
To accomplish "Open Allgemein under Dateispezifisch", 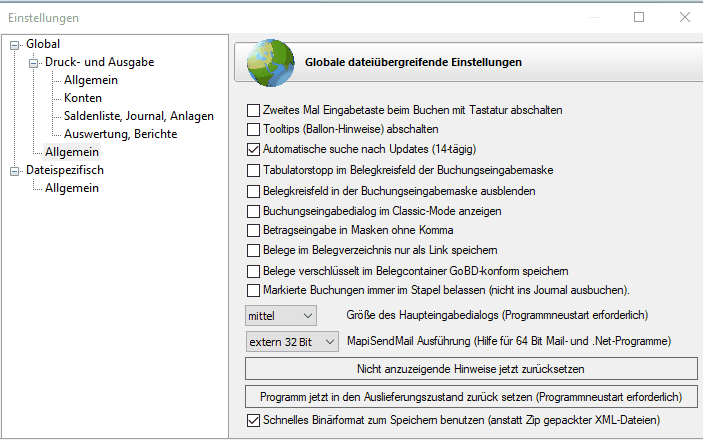I will point(72,188).
